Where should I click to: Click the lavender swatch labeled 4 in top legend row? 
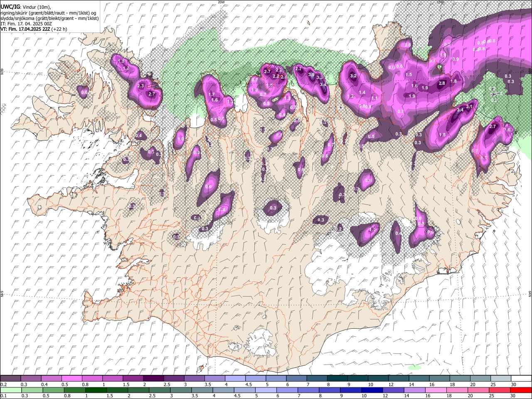click(235, 379)
